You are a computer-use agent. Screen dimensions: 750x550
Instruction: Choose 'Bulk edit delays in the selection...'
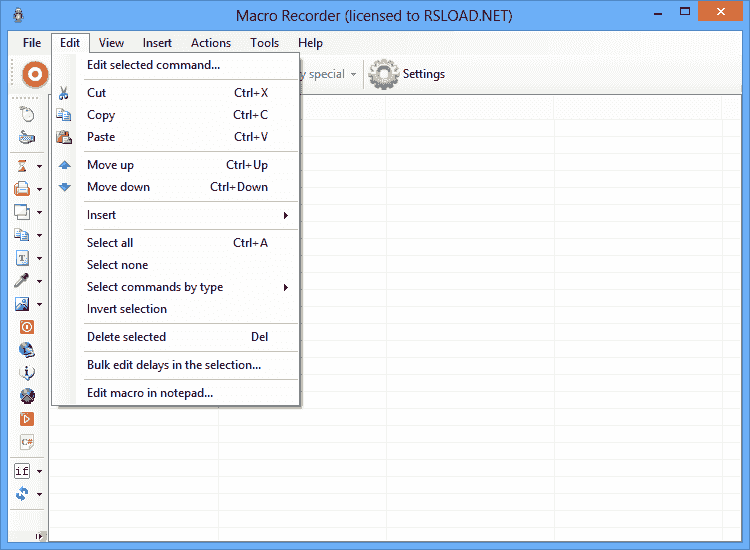click(176, 365)
